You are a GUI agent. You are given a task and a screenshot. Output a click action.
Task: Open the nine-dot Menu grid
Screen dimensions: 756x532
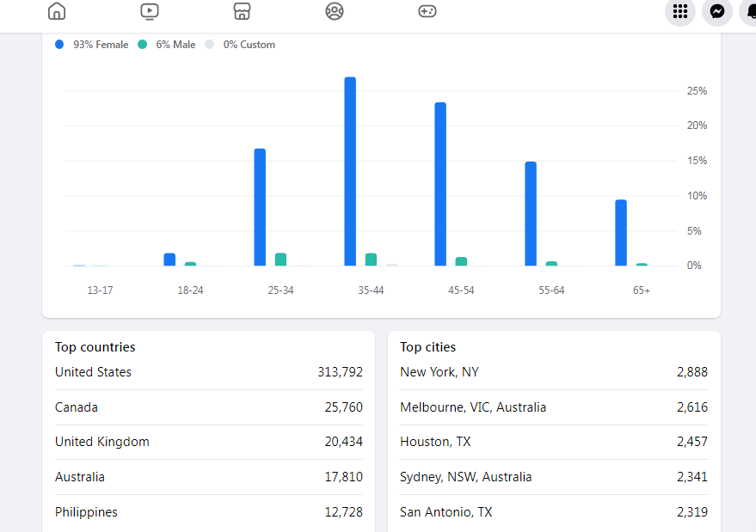680,11
